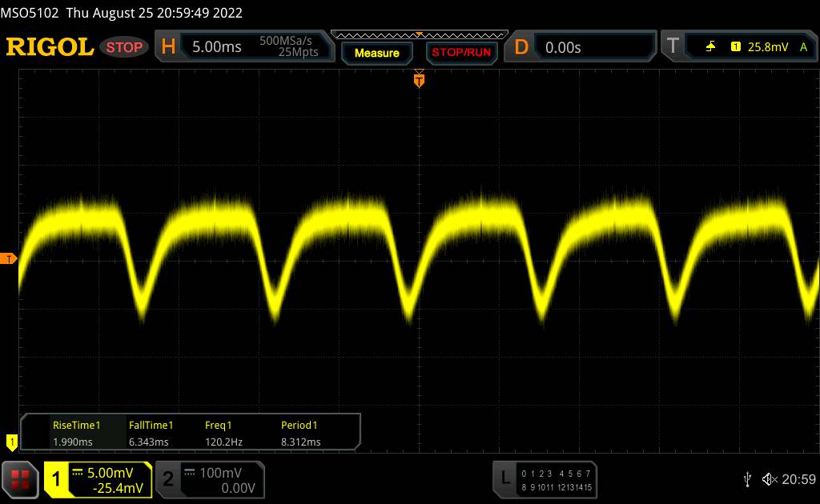
Task: Open the red grid function menu icon
Action: [x=20, y=478]
